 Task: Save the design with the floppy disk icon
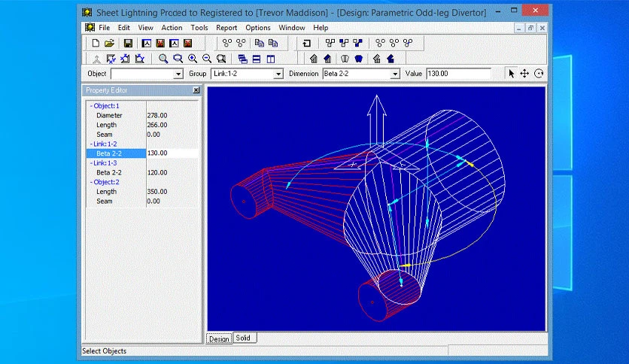tap(128, 43)
